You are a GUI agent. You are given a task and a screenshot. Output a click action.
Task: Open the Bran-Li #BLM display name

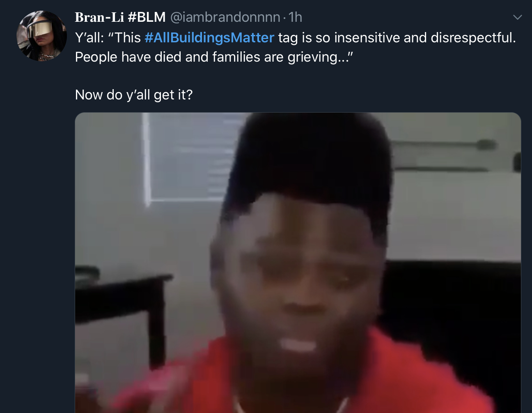(120, 17)
